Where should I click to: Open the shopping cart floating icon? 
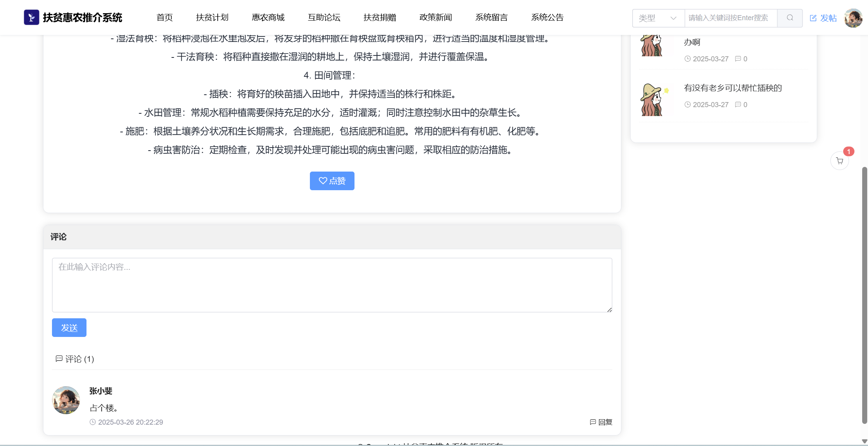pyautogui.click(x=839, y=161)
